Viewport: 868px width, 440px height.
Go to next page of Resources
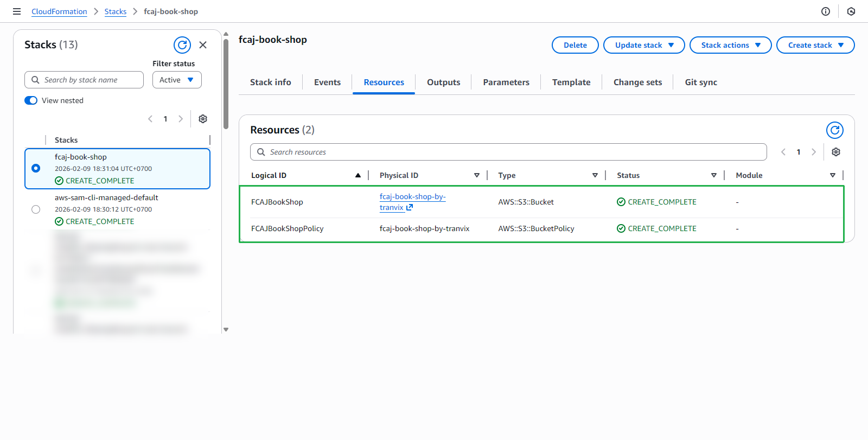[x=814, y=152]
